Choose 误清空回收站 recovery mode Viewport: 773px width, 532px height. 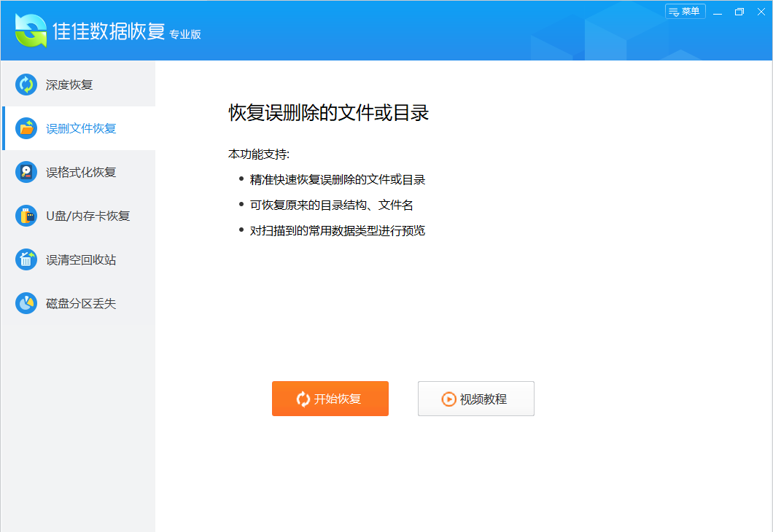coord(79,259)
